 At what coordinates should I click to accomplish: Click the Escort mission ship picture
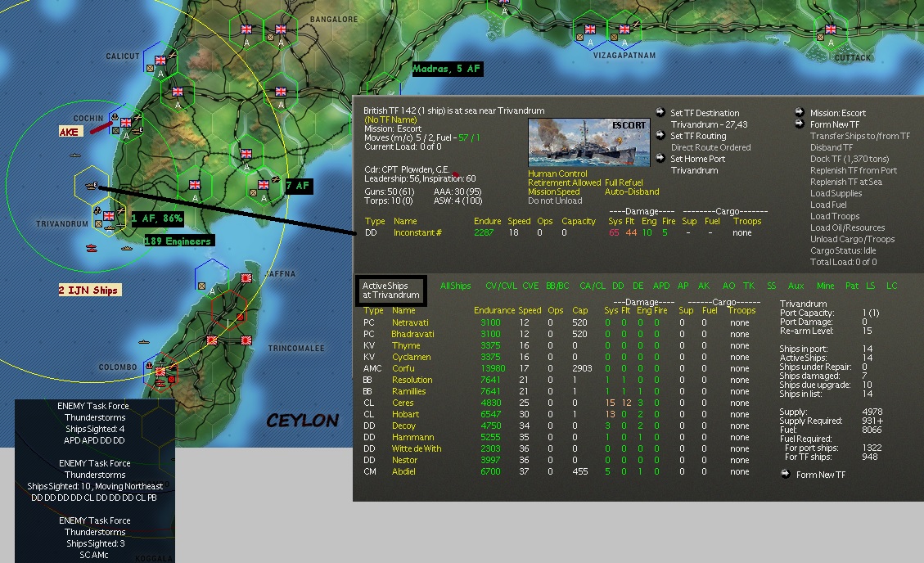[x=588, y=142]
